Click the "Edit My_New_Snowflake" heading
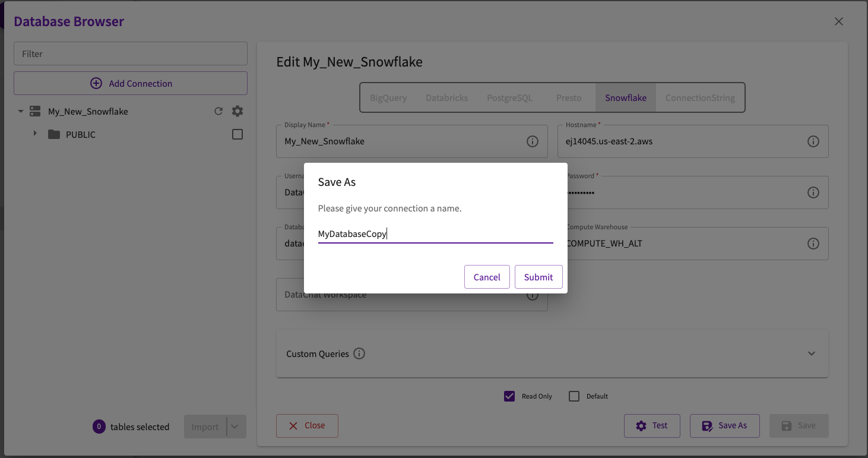Screen dimensions: 868x458 [x=350, y=62]
